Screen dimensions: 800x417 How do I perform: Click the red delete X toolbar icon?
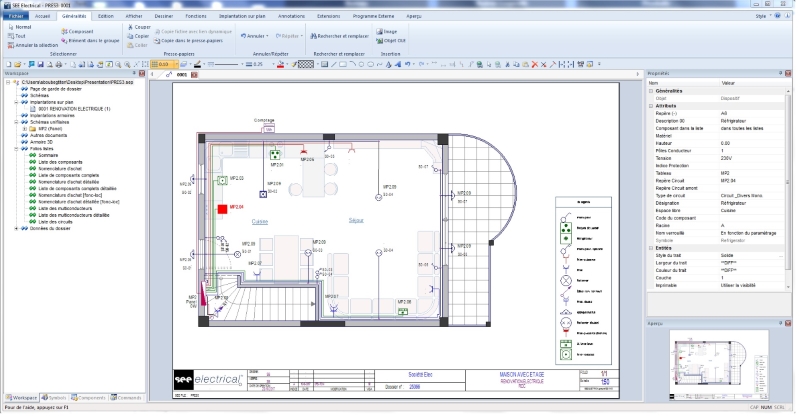coord(536,64)
